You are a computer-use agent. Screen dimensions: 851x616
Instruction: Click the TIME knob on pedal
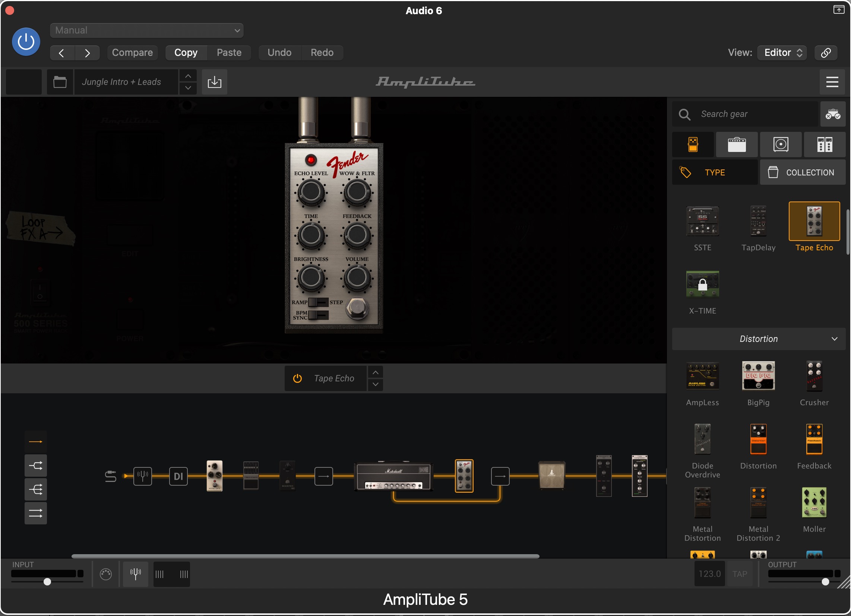tap(311, 235)
